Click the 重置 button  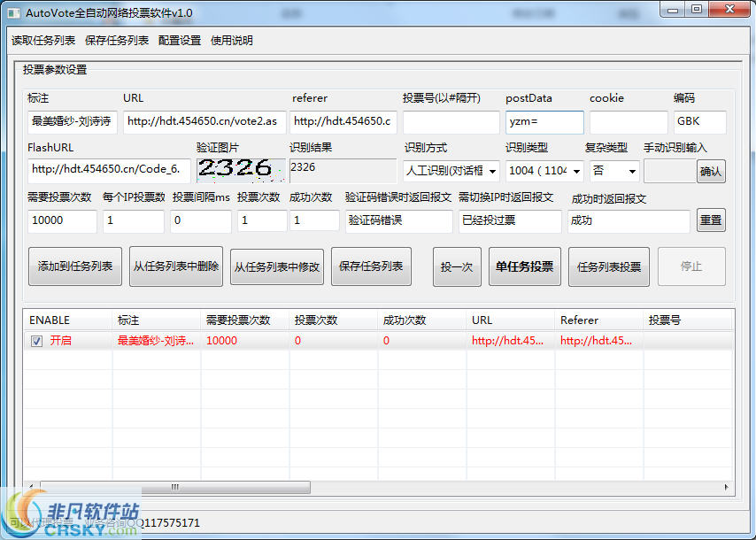711,220
